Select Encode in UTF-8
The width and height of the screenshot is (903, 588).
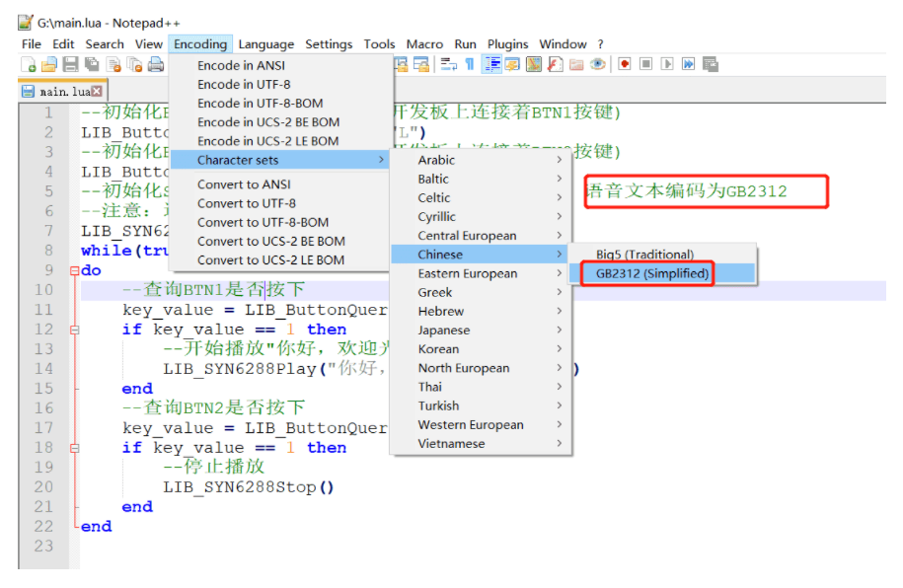(280, 85)
